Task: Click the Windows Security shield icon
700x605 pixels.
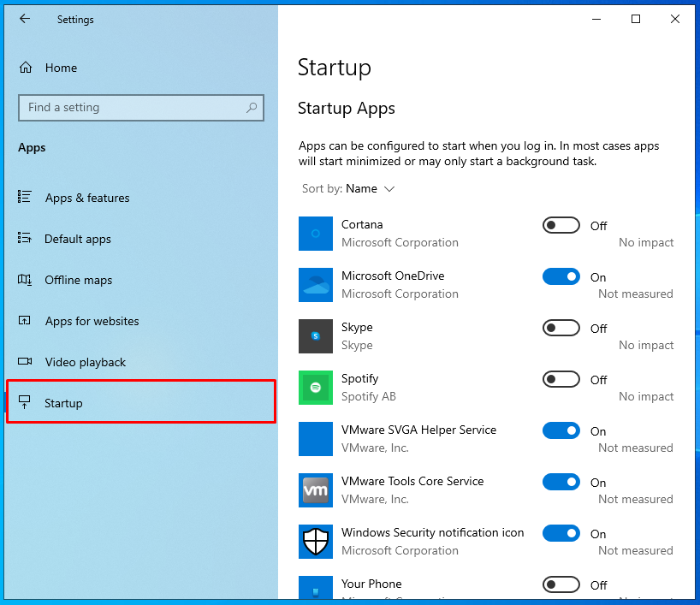Action: tap(316, 542)
